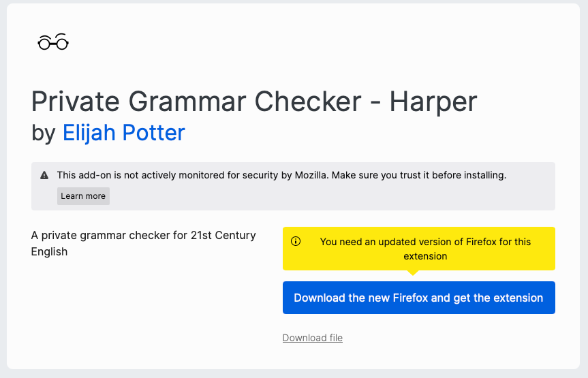Open the Download file link

coord(312,338)
